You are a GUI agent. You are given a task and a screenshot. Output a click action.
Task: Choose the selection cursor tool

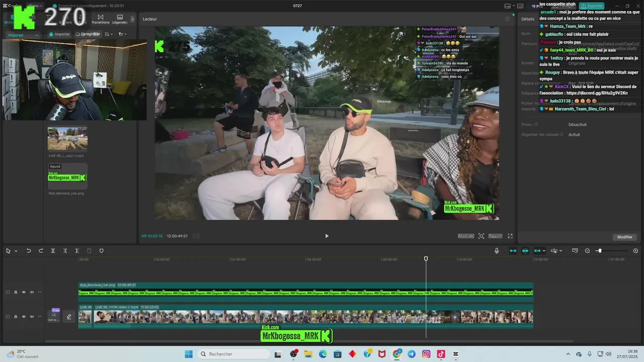point(8,251)
